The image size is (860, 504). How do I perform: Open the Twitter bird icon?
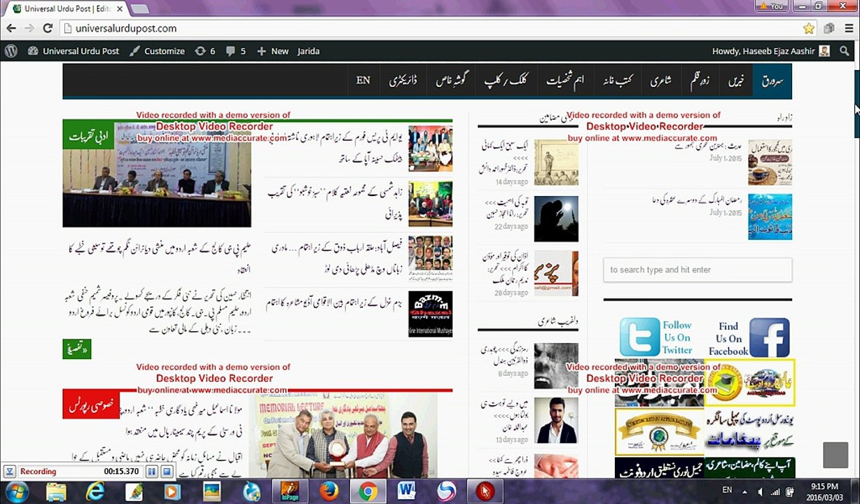639,337
